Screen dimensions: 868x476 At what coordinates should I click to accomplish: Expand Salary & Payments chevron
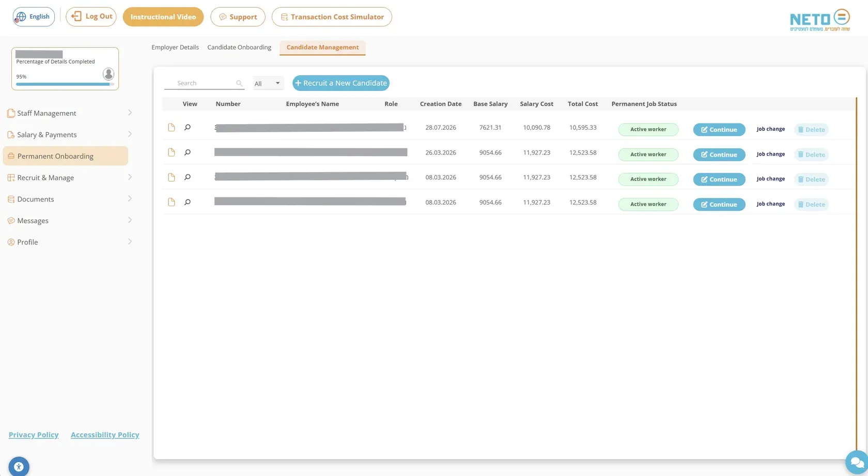tap(130, 134)
